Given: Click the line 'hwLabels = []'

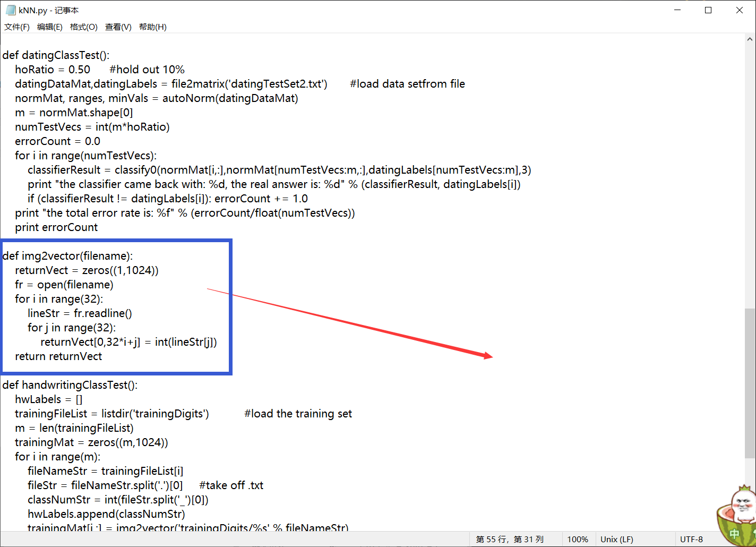Looking at the screenshot, I should click(x=49, y=399).
